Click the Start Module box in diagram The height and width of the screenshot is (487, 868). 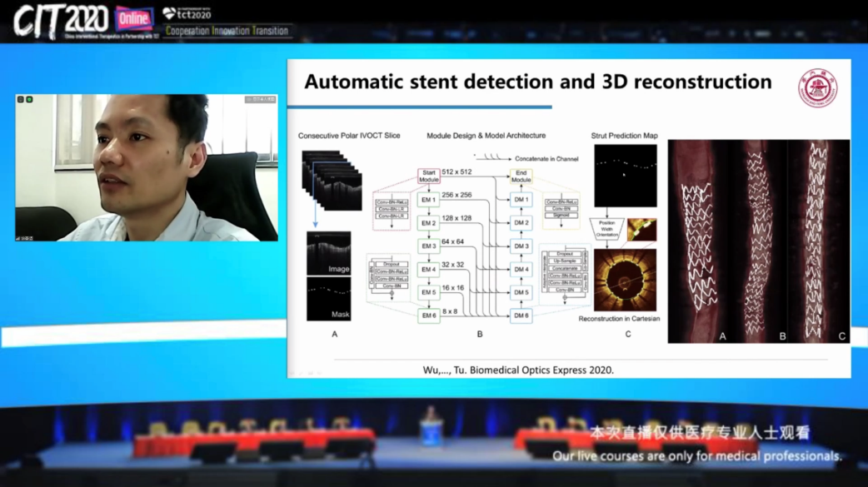tap(428, 176)
